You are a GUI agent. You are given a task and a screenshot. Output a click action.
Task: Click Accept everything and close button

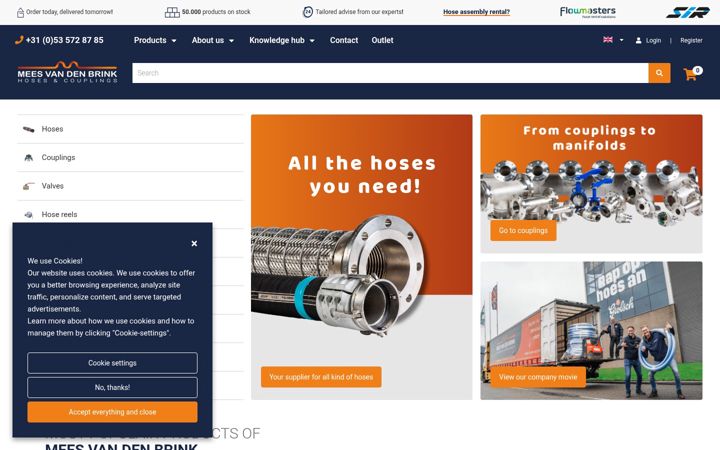(112, 412)
